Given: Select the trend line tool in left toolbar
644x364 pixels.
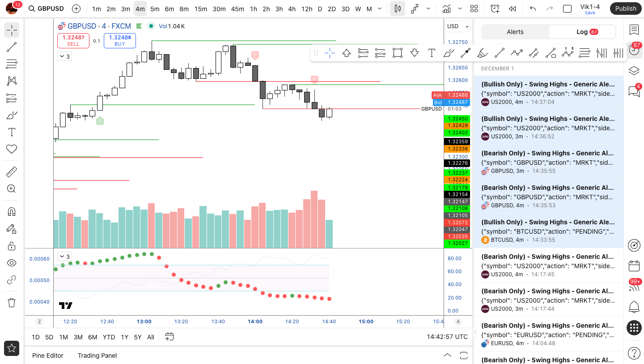Looking at the screenshot, I should (12, 47).
